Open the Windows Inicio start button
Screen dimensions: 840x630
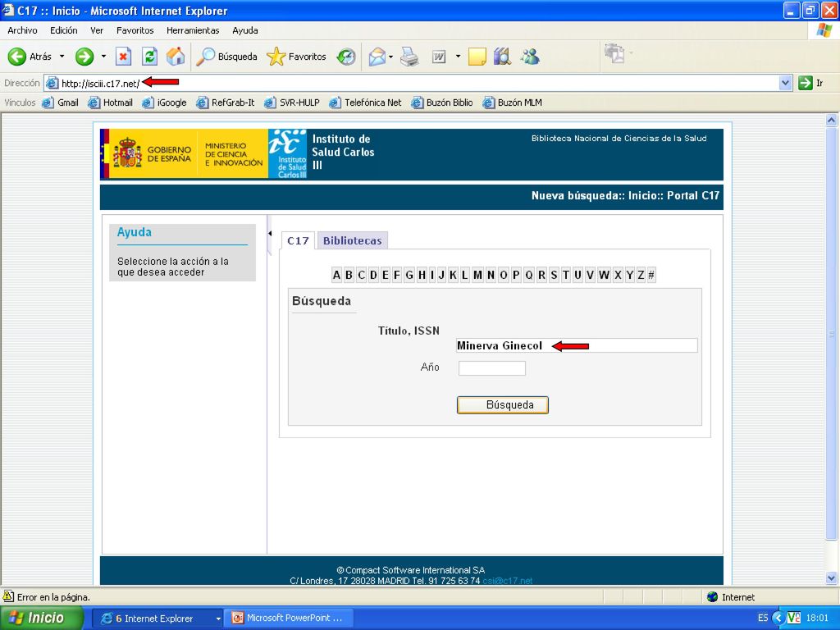pyautogui.click(x=41, y=618)
